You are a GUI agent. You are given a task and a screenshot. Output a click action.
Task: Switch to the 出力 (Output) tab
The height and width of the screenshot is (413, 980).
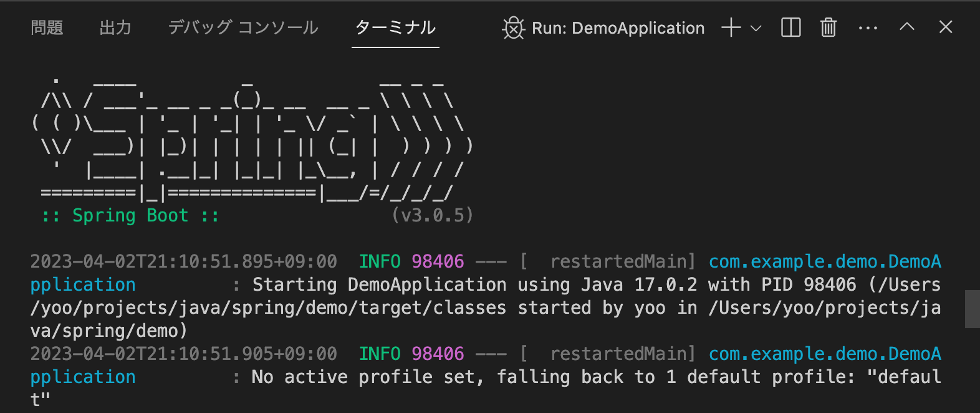[x=115, y=28]
